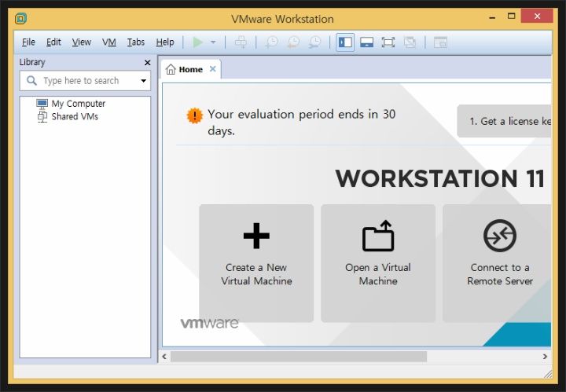The width and height of the screenshot is (566, 392).
Task: Open the File menu
Action: pos(28,42)
